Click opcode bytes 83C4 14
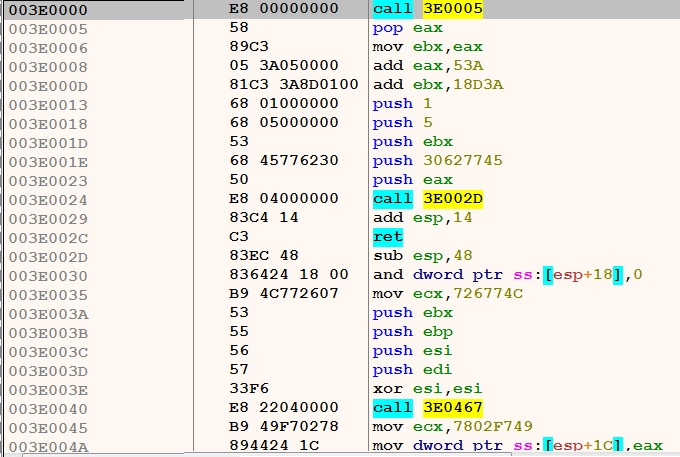Screen dimensions: 680x457 coord(264,217)
